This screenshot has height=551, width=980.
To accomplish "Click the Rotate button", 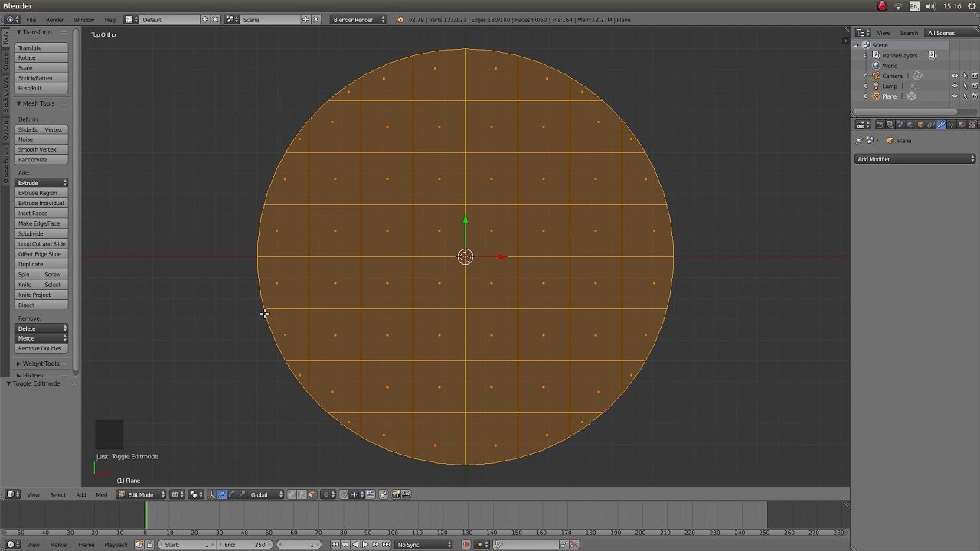I will (x=42, y=57).
